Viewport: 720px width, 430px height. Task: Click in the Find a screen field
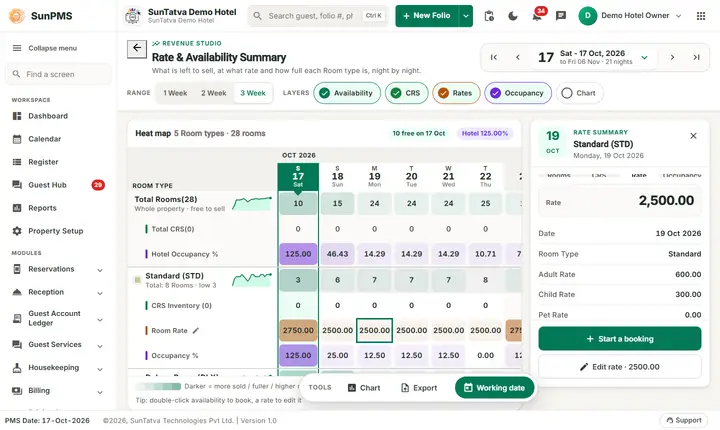tap(58, 74)
